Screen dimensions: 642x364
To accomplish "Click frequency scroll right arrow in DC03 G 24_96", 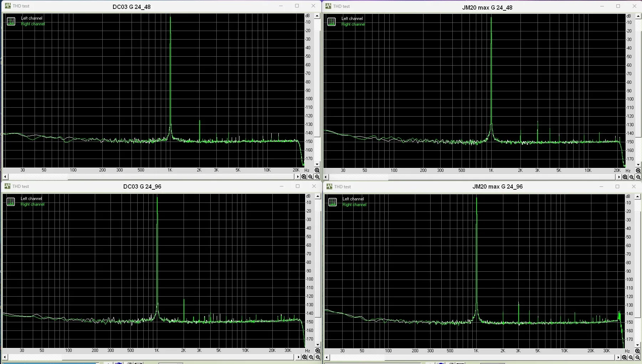I will 299,357.
